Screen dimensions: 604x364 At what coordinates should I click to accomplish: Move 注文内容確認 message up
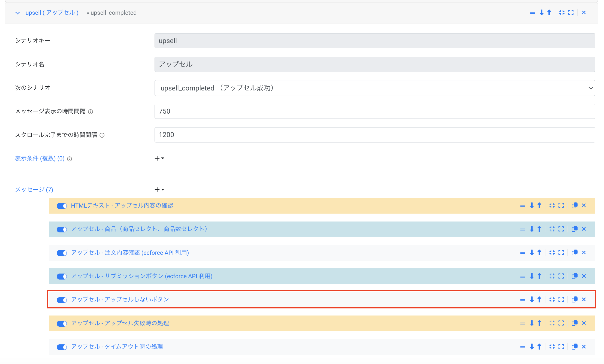point(539,253)
